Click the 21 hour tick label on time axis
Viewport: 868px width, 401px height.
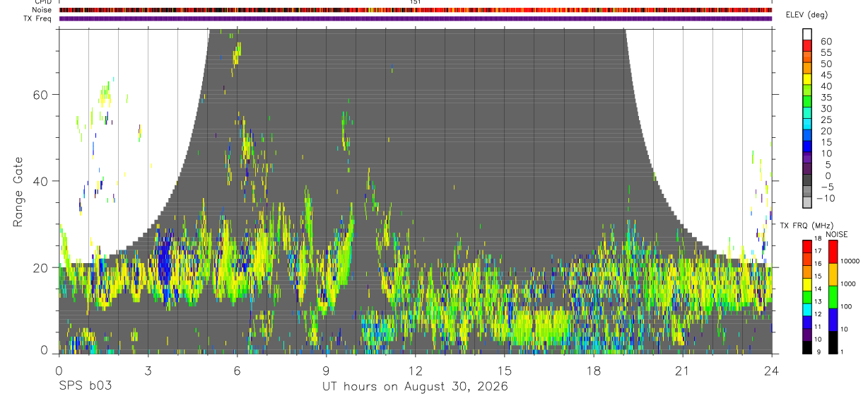click(683, 370)
